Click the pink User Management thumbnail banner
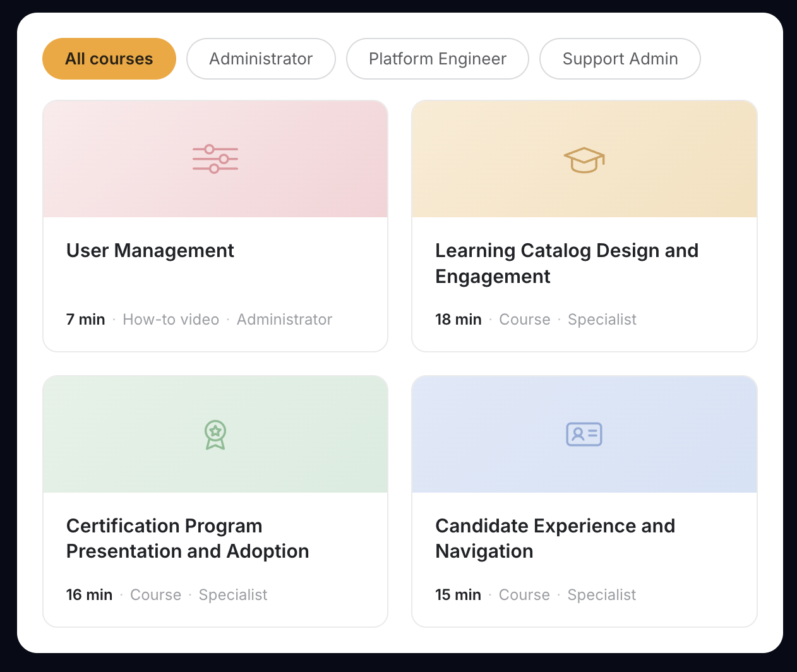 215,159
